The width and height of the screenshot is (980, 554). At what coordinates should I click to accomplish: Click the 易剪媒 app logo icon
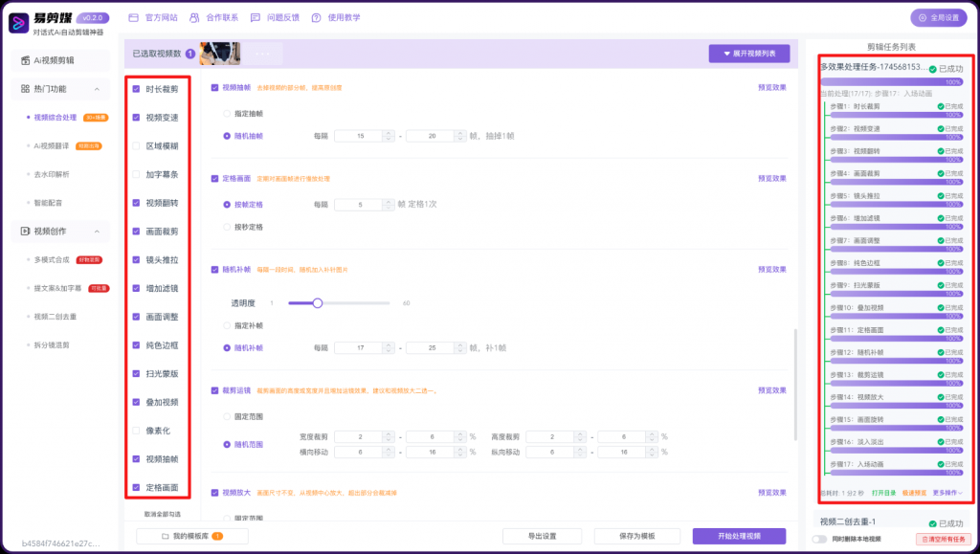coord(16,24)
